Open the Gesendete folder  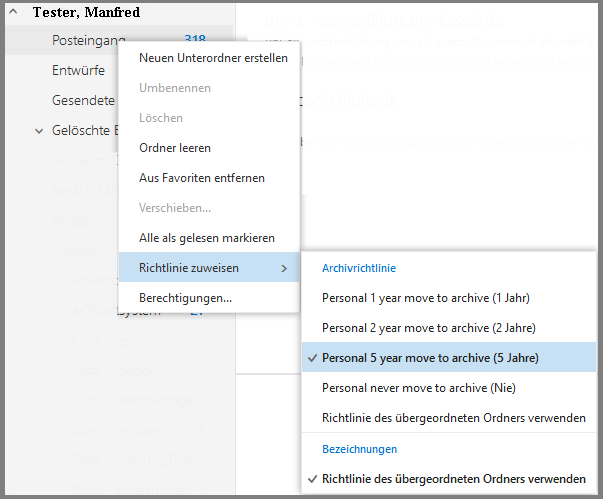[x=84, y=101]
